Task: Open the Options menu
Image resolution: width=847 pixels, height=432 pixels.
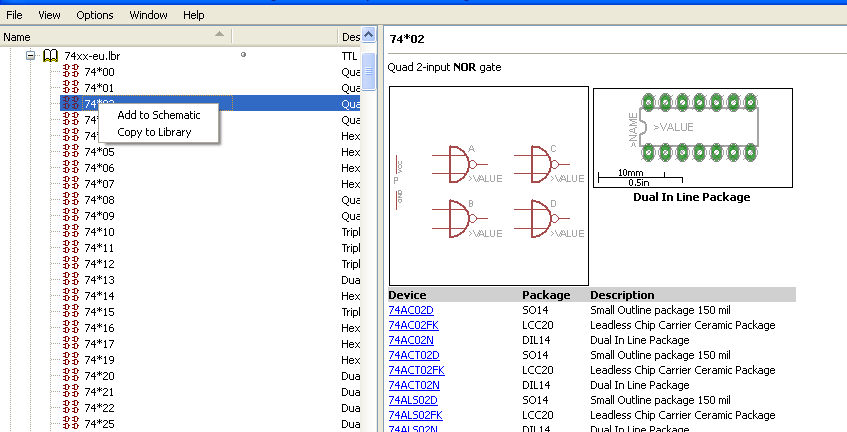Action: click(x=95, y=15)
